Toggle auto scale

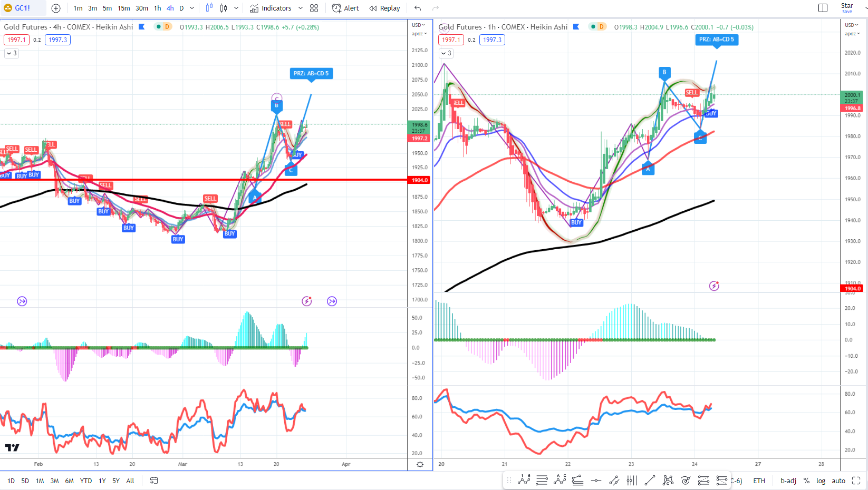(838, 481)
